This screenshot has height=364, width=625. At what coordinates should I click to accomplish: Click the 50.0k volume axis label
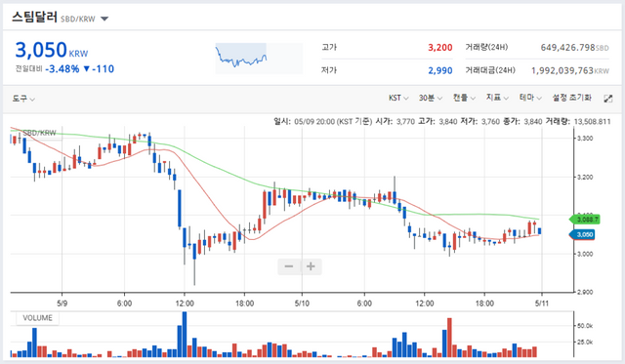[585, 326]
